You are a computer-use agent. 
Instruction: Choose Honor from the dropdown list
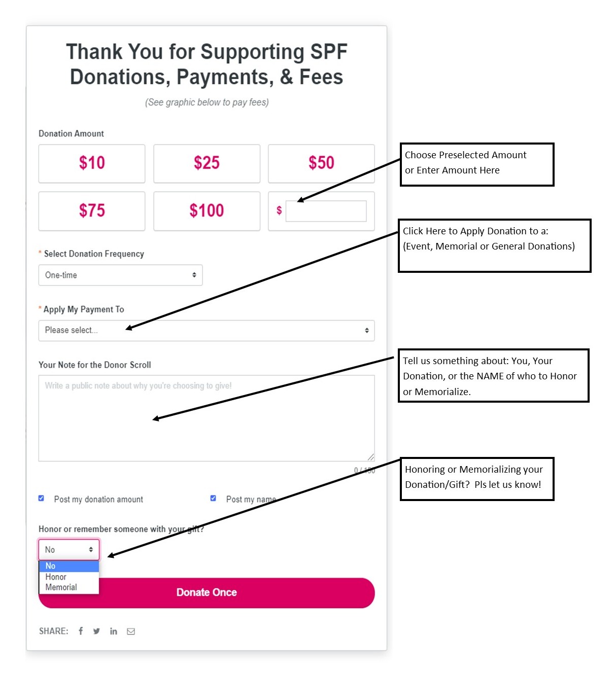(x=56, y=577)
